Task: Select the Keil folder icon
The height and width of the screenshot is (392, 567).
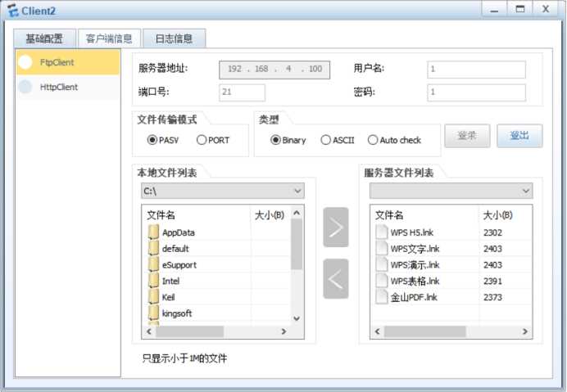Action: click(x=154, y=297)
